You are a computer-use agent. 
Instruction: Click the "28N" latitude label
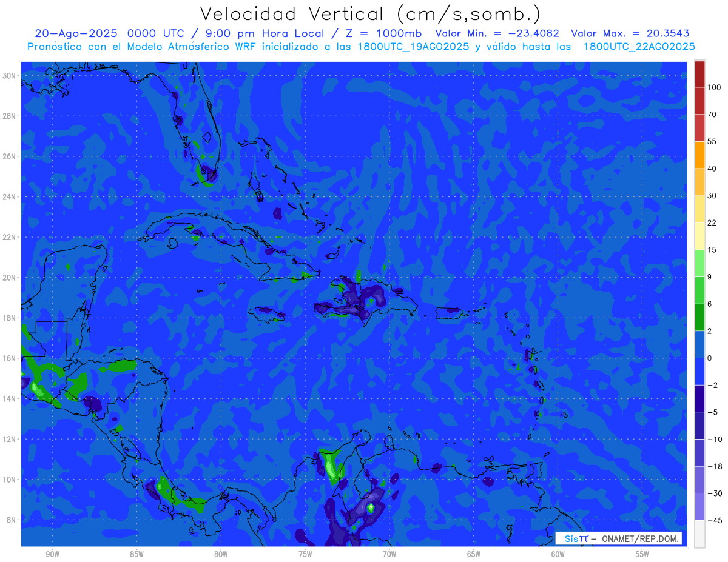coord(10,116)
